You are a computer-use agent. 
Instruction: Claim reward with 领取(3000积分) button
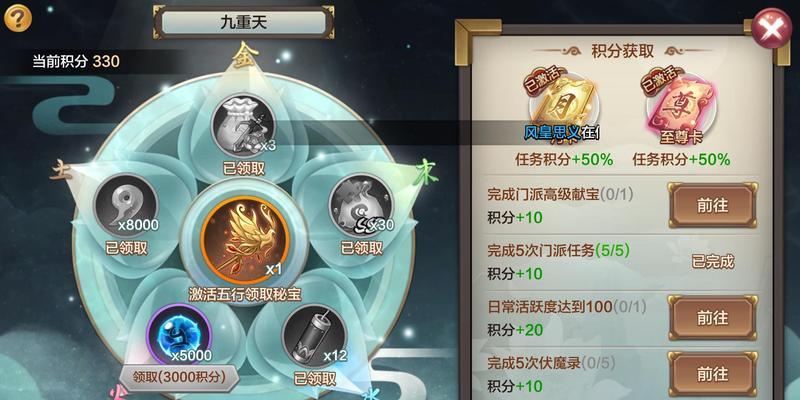[x=179, y=378]
